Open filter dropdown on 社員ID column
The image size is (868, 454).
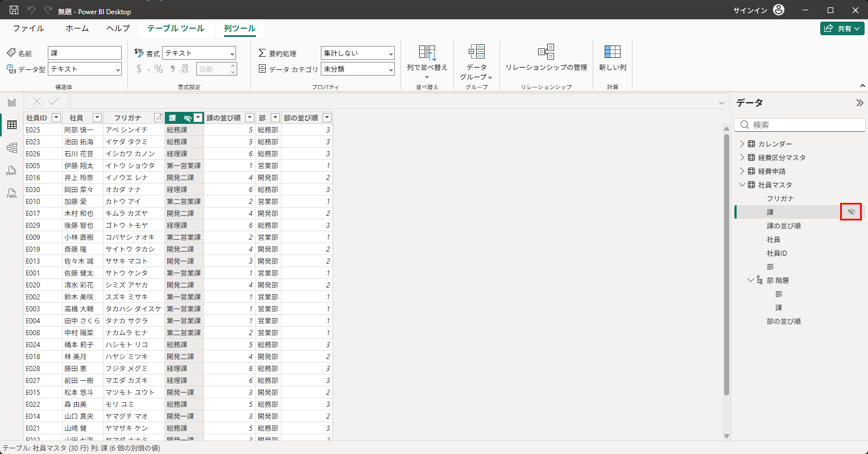56,118
